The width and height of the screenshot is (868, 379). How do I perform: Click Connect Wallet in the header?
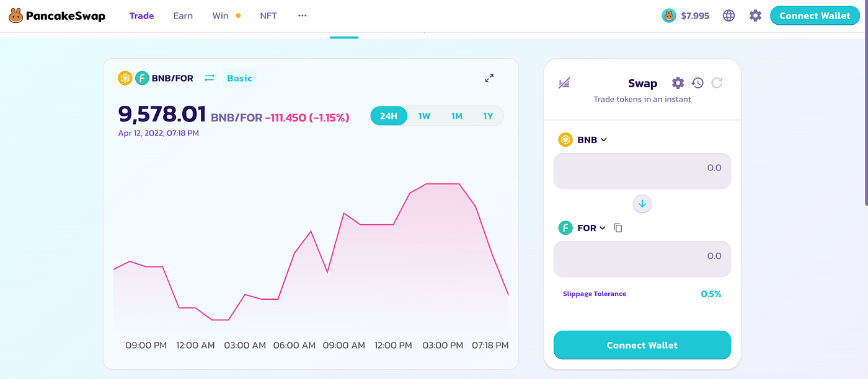click(x=815, y=15)
